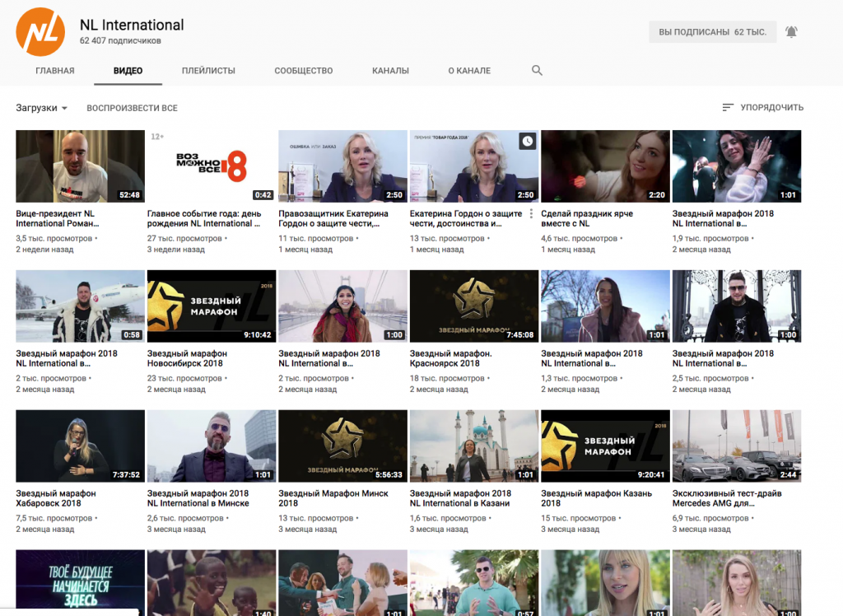Open 'Твоё будущее начинается здесь' thumbnail

(x=80, y=582)
